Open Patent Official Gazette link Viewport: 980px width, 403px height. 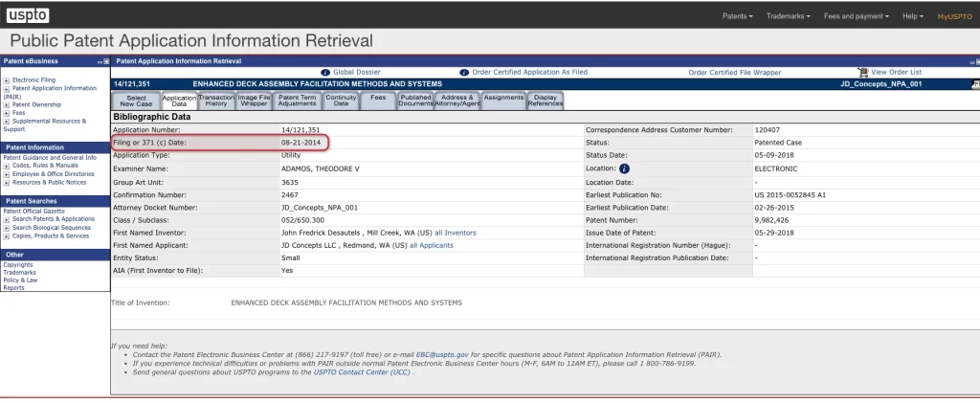33,212
